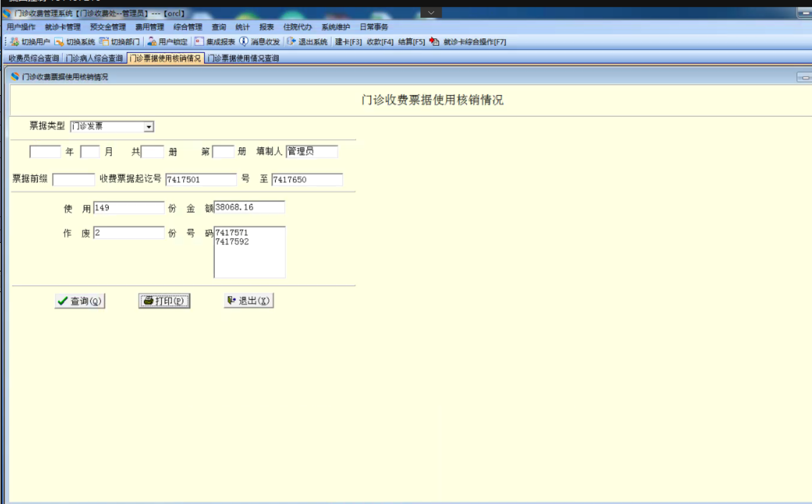Focus the 共…册 total volumes field
This screenshot has height=504, width=812.
tap(152, 152)
